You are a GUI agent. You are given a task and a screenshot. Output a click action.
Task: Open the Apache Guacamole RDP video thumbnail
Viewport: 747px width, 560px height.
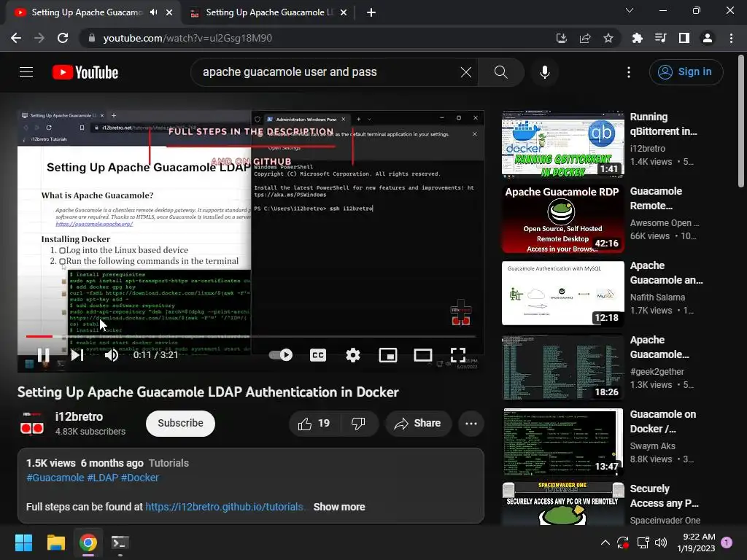click(x=562, y=219)
